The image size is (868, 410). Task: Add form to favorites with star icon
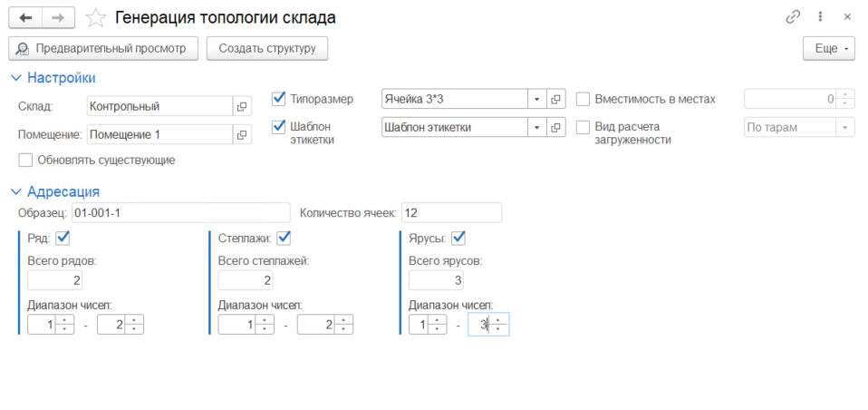click(x=95, y=17)
